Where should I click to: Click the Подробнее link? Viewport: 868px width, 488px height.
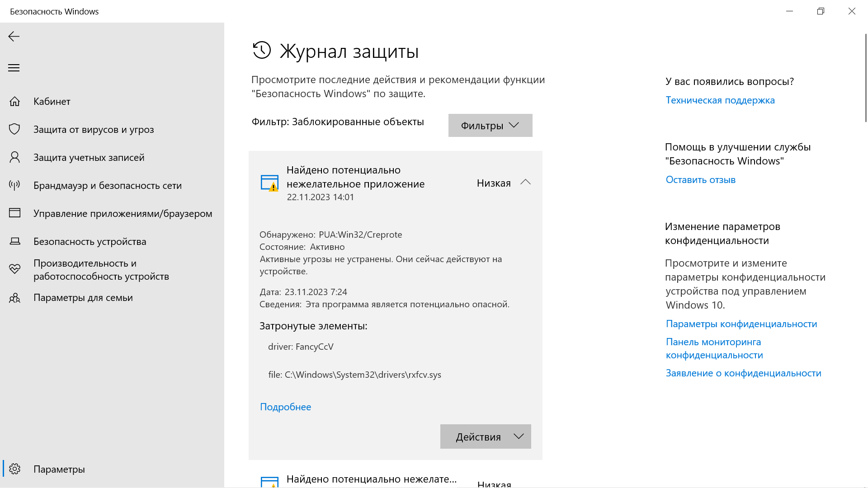coord(285,407)
